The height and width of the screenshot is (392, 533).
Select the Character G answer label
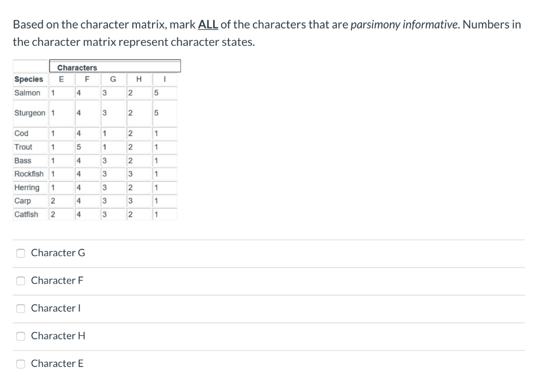coord(58,253)
